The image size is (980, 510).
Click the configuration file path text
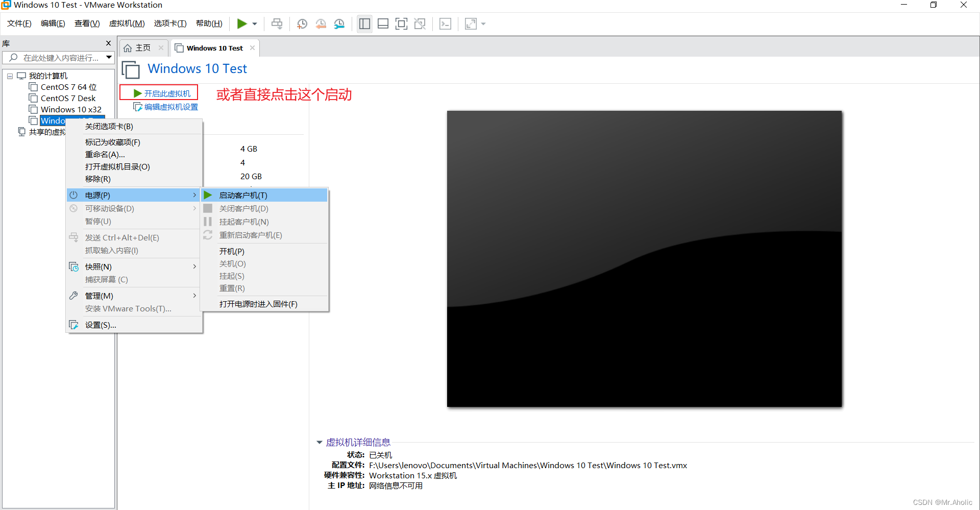pyautogui.click(x=528, y=465)
